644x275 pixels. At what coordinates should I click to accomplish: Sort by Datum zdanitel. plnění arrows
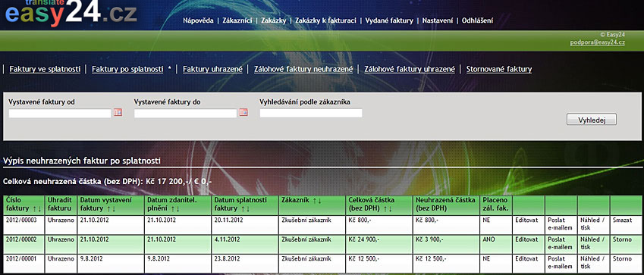[175, 208]
